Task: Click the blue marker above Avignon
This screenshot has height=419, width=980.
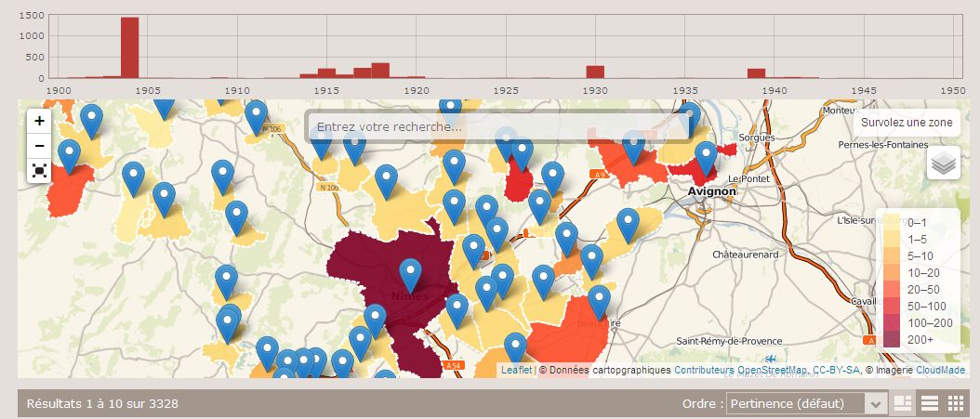Action: pyautogui.click(x=706, y=158)
